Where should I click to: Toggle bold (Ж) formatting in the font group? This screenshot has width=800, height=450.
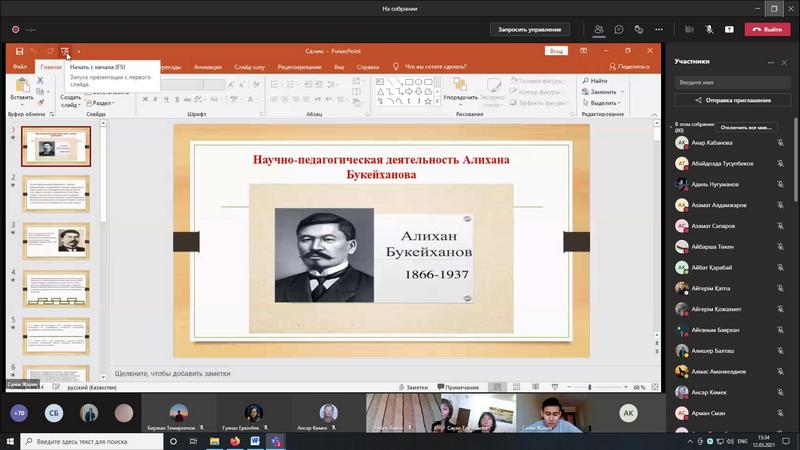[145, 99]
